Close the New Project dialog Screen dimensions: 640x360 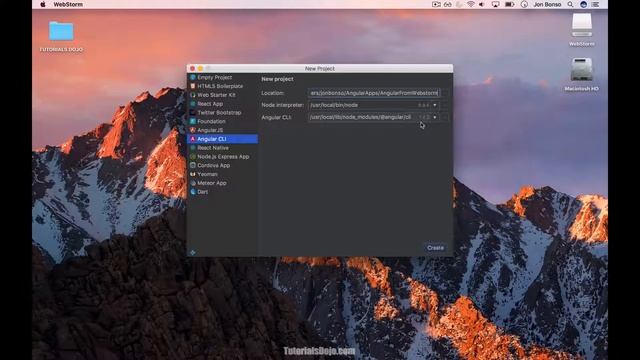pyautogui.click(x=193, y=68)
